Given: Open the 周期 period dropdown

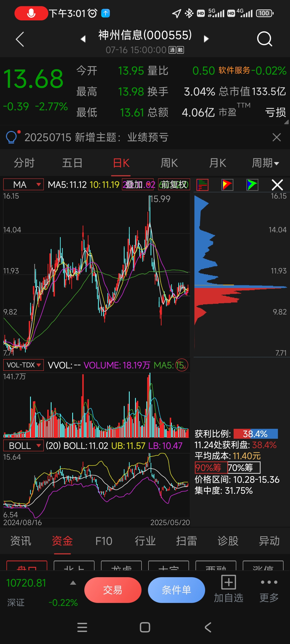Looking at the screenshot, I should tap(266, 163).
